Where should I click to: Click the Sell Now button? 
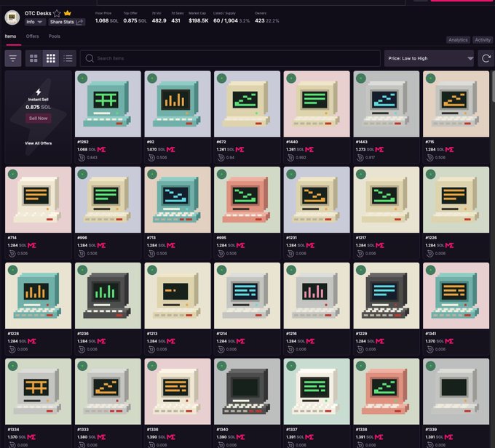[x=38, y=119]
